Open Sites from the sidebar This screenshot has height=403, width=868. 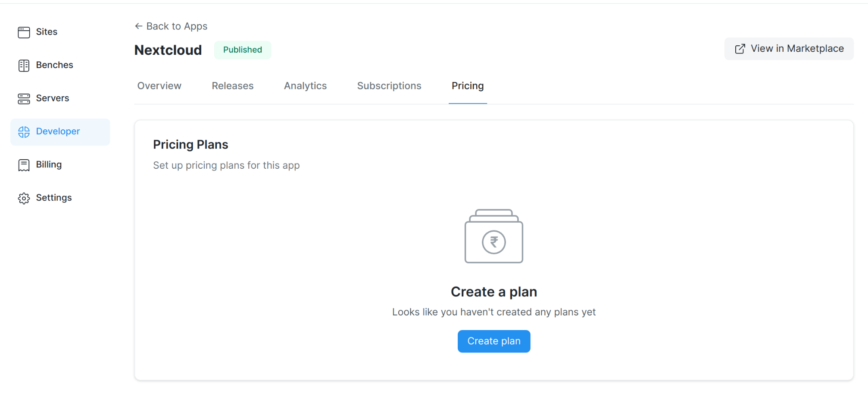(60, 32)
